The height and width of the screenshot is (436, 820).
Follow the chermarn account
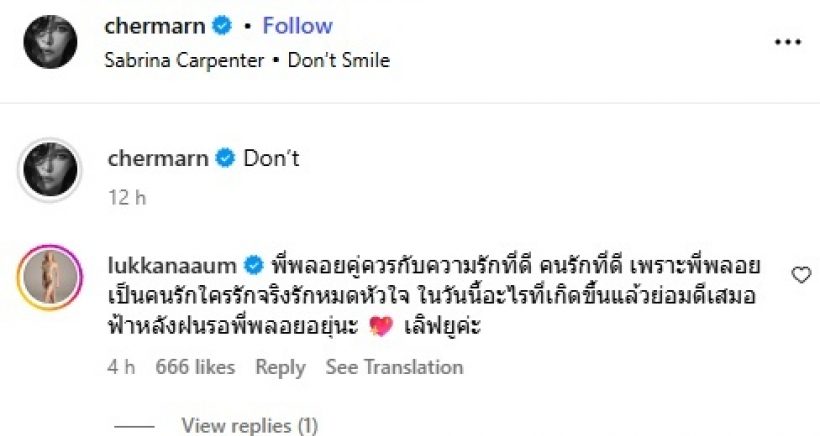(297, 26)
